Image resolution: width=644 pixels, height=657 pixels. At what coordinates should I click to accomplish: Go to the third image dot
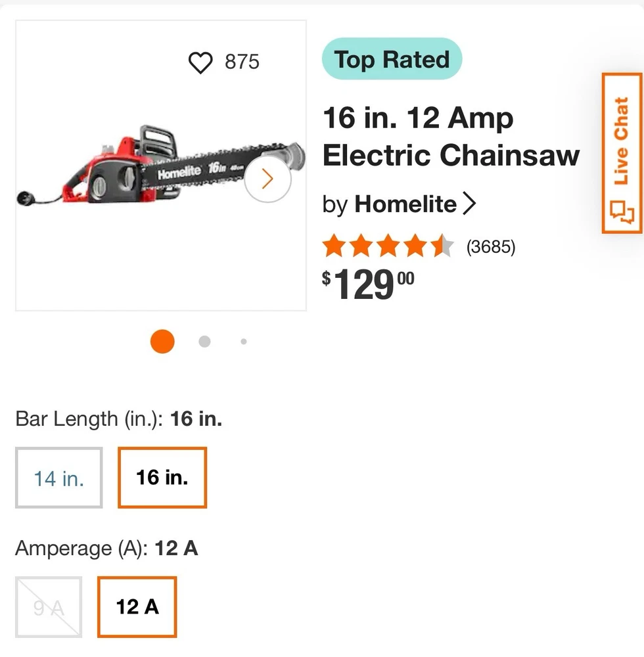tap(244, 342)
